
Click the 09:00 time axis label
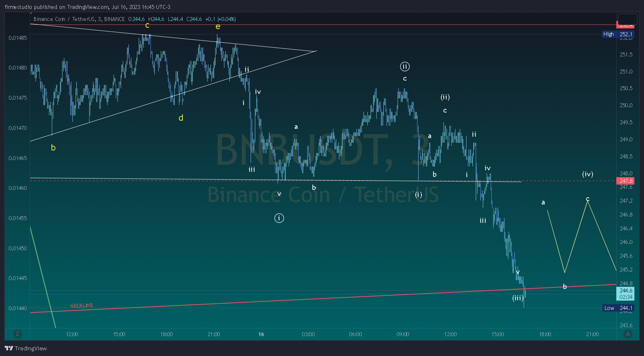[403, 334]
